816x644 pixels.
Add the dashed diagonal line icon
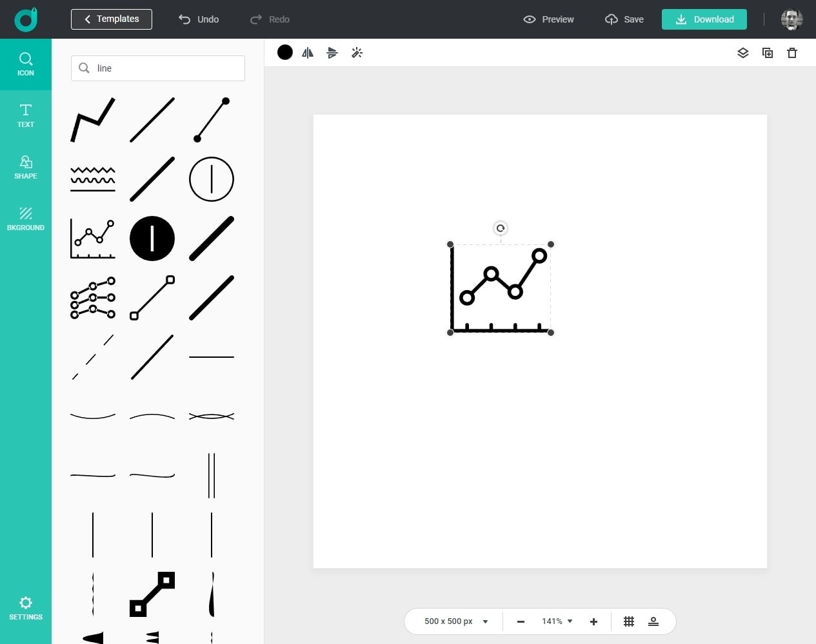[93, 357]
